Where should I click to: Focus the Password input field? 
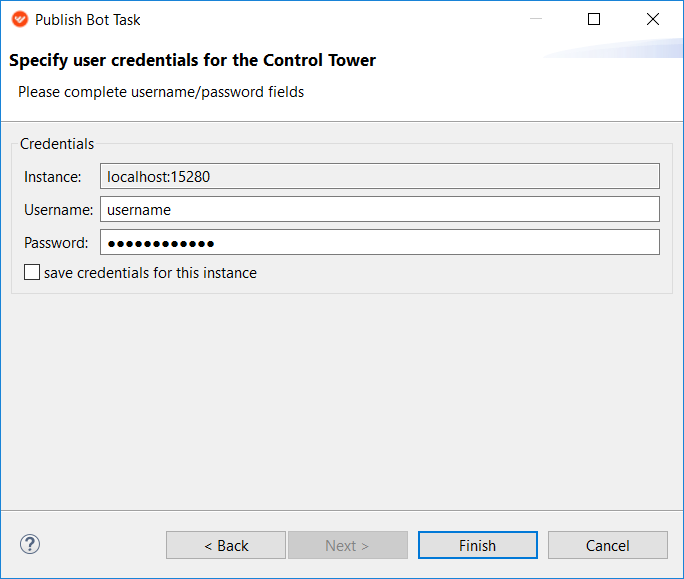tap(380, 242)
